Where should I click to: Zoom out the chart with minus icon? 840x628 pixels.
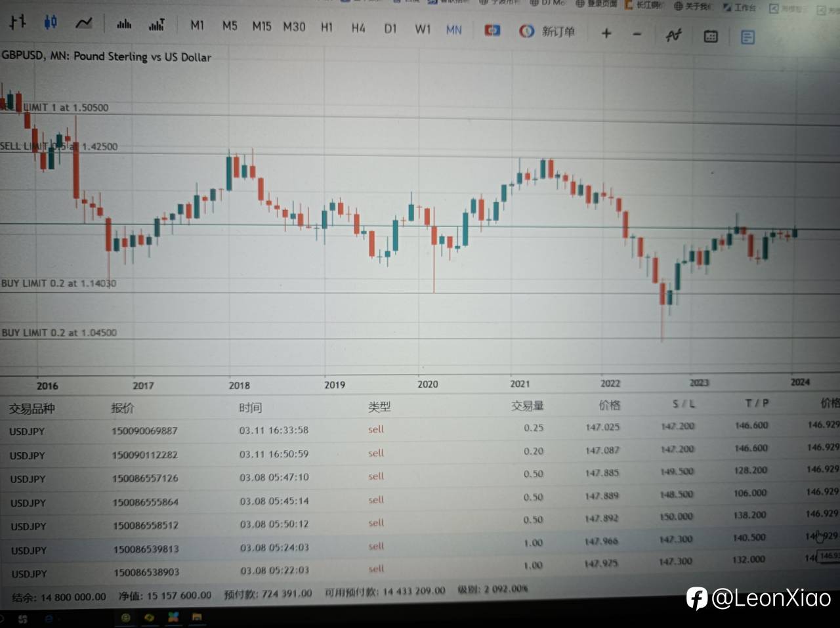click(637, 34)
